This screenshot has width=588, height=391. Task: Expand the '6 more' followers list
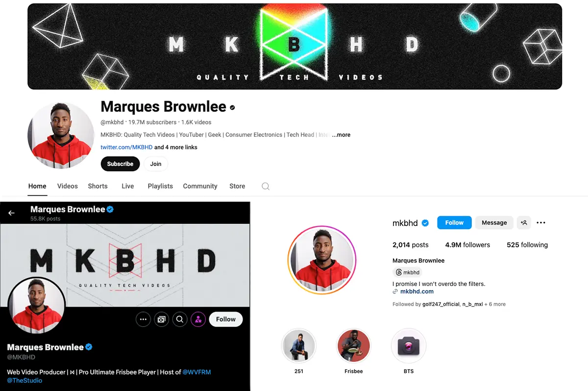tap(495, 304)
